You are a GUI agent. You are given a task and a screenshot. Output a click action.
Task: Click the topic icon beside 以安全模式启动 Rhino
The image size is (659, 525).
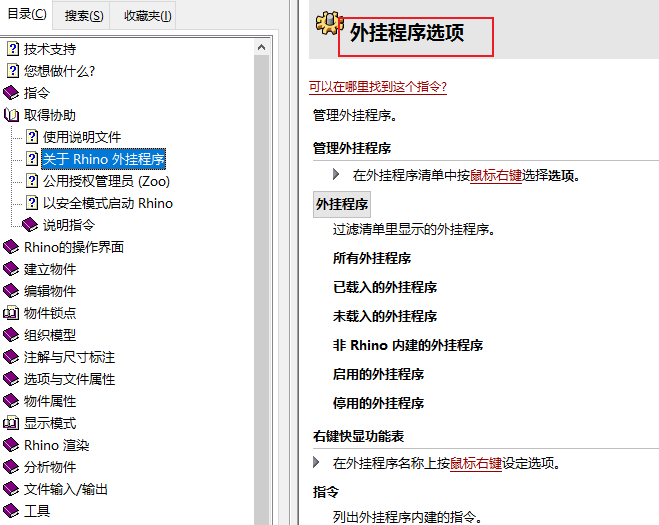click(32, 203)
